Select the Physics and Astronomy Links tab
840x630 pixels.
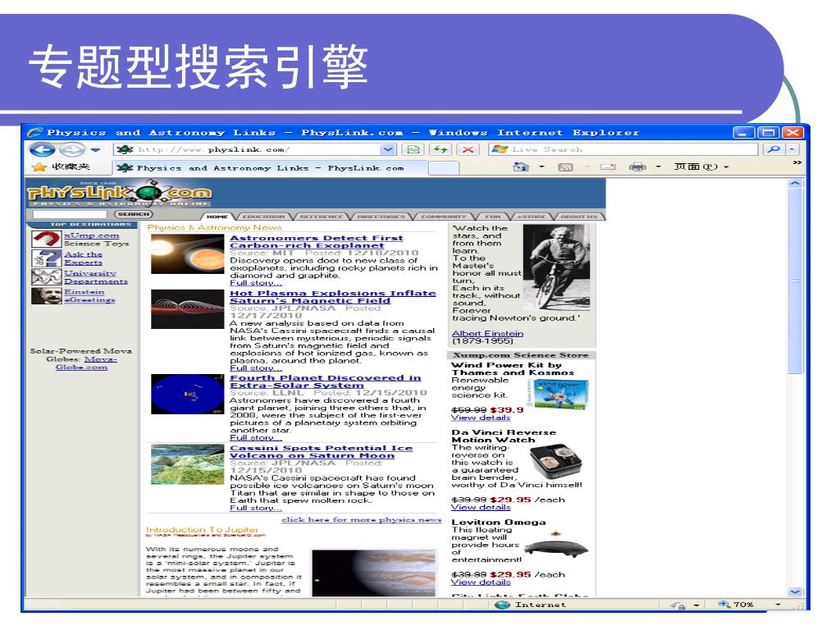tap(271, 167)
